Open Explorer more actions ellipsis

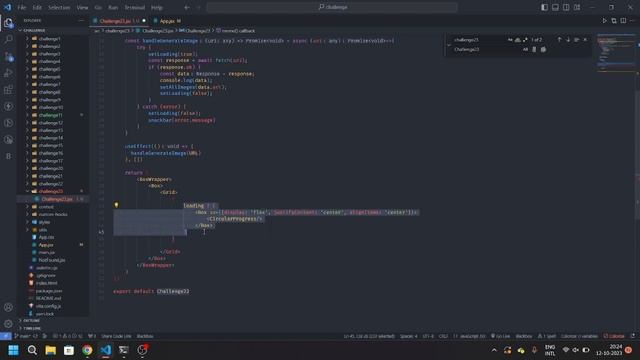81,20
